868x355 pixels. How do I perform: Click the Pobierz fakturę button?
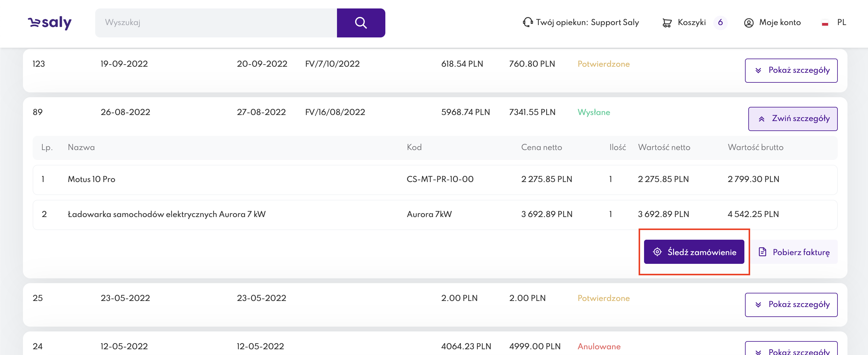pyautogui.click(x=795, y=252)
